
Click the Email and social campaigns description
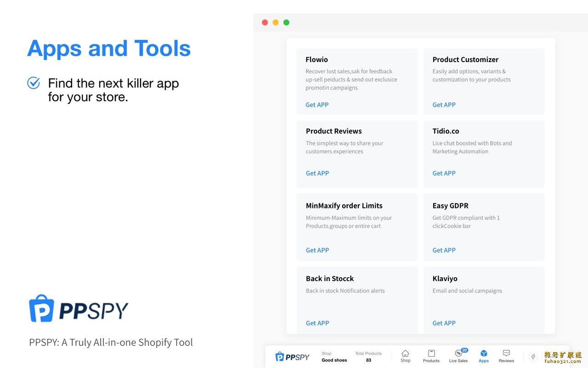[467, 291]
